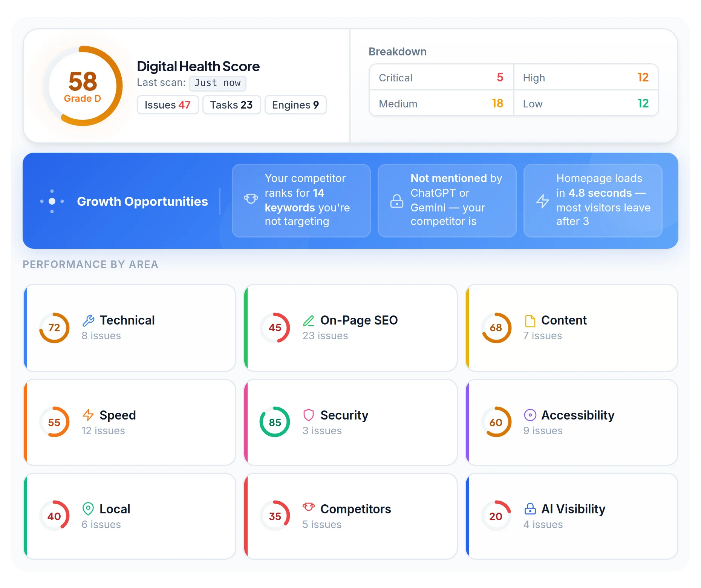The width and height of the screenshot is (701, 588).
Task: Click the AI Visibility score ring showing 20
Action: pos(496,516)
